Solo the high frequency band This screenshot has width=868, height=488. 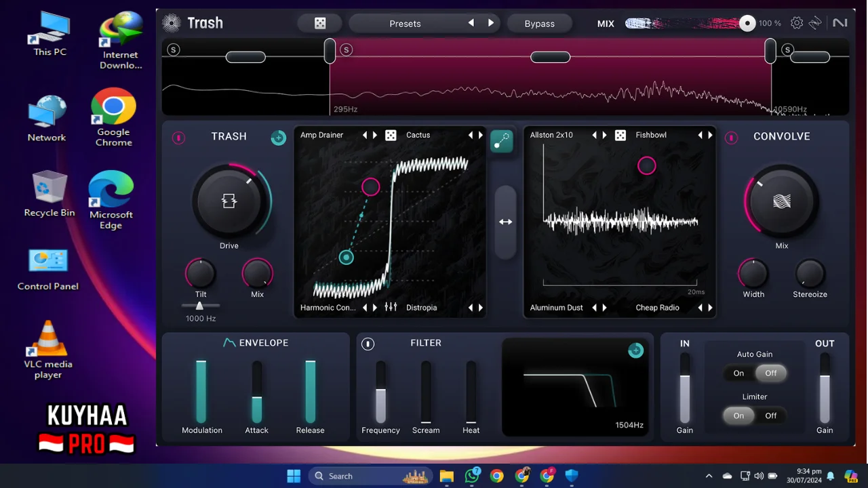click(787, 49)
